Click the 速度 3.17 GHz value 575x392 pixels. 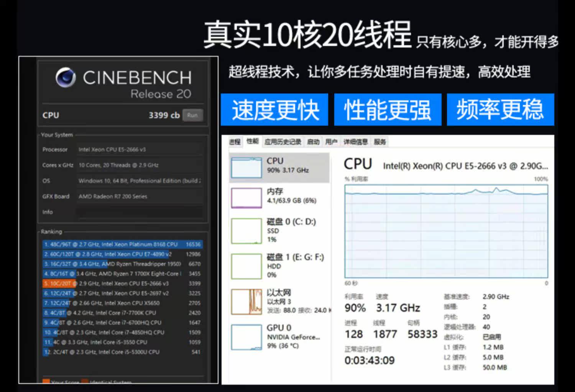(398, 308)
